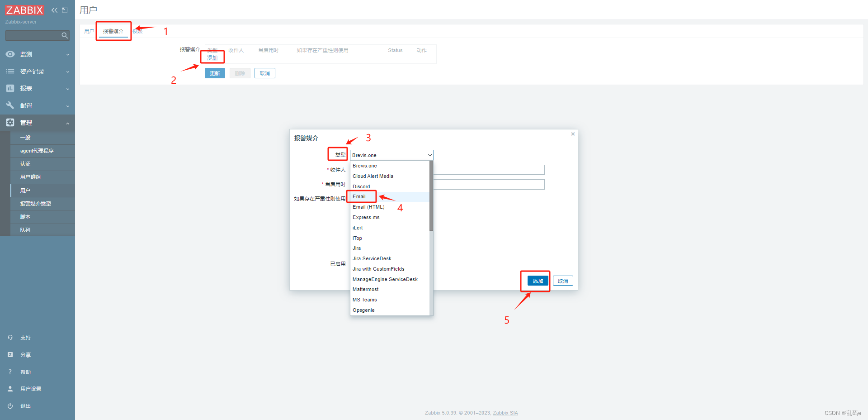The image size is (868, 420).
Task: Click the 报表 chart icon
Action: (x=10, y=88)
